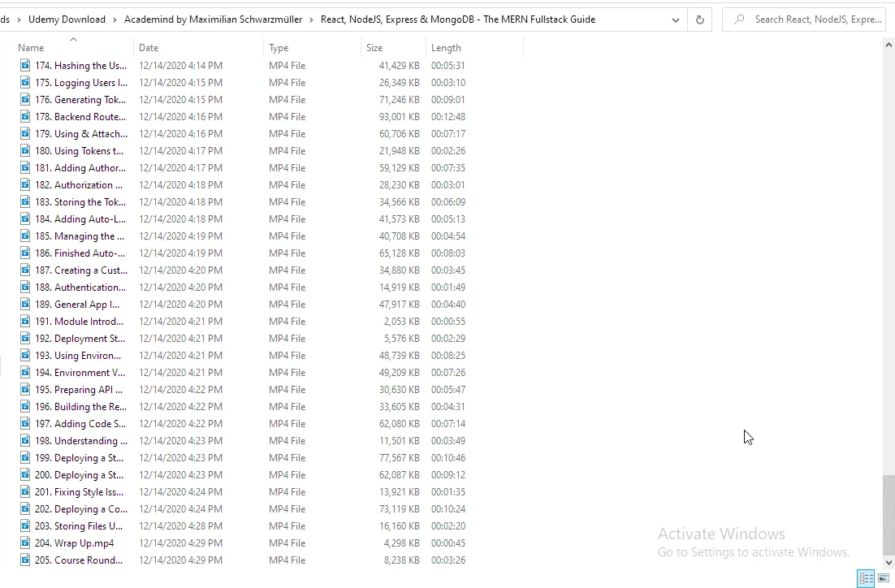Open the address bar history dropdown
The image size is (895, 588).
click(x=675, y=20)
